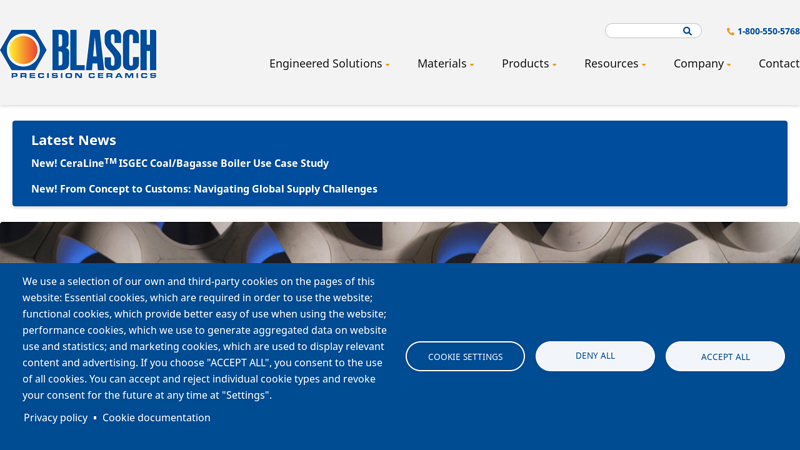Open Cookie Settings

(x=465, y=357)
